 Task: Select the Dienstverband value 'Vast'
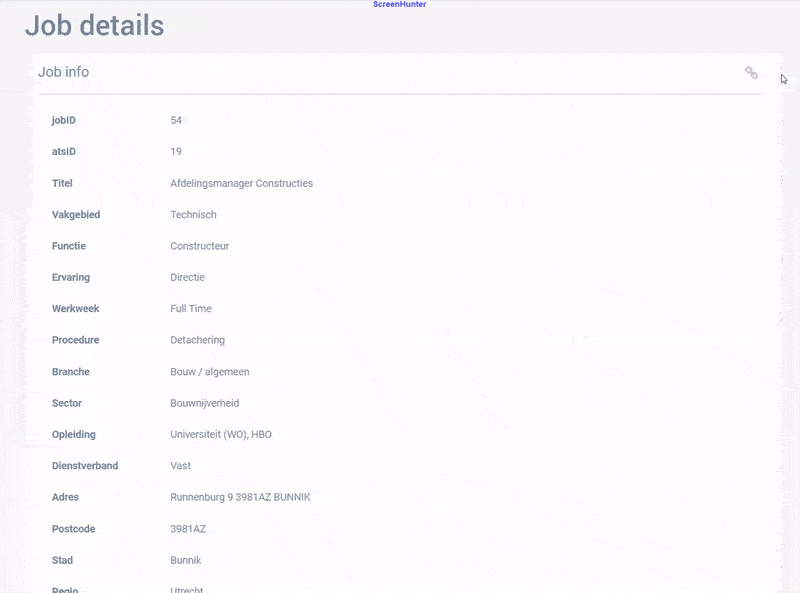(181, 466)
